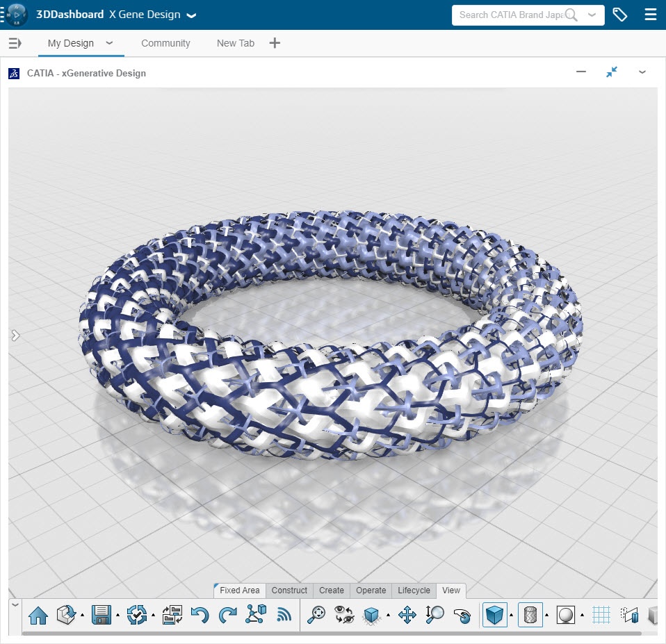Image resolution: width=666 pixels, height=644 pixels.
Task: Expand the left side panel arrow
Action: point(15,336)
